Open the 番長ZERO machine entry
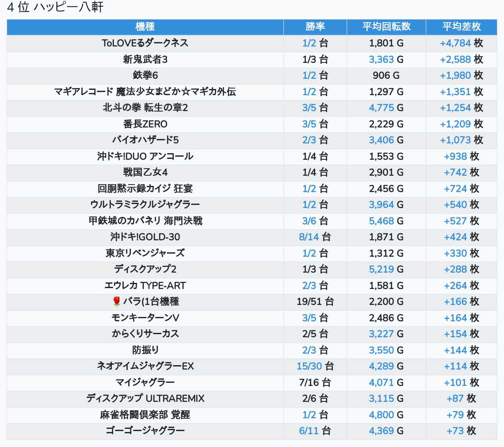504x447 pixels. pos(145,124)
